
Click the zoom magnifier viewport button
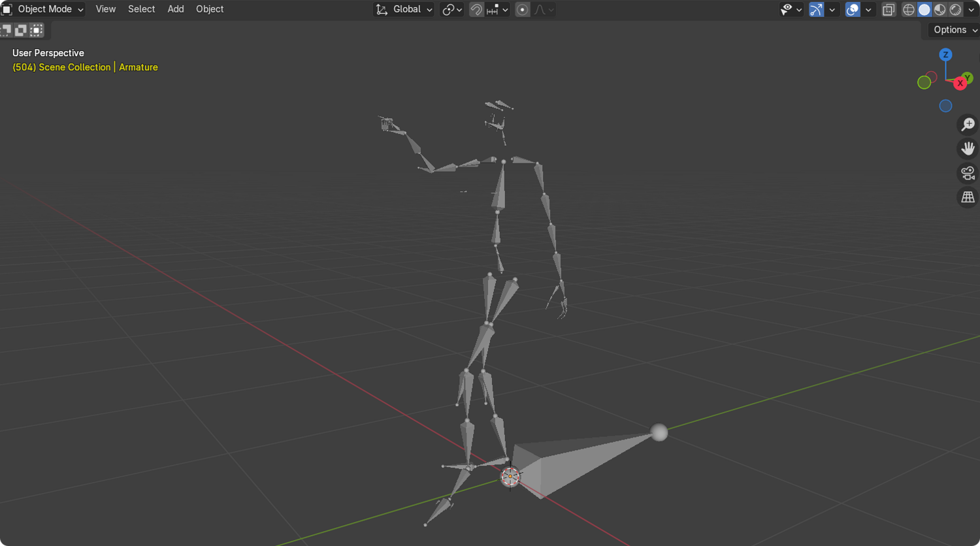coord(968,125)
